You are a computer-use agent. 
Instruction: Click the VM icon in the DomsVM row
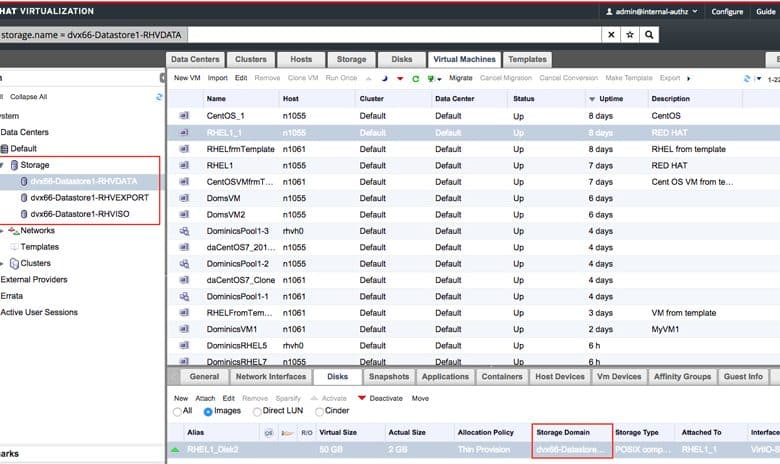[184, 198]
